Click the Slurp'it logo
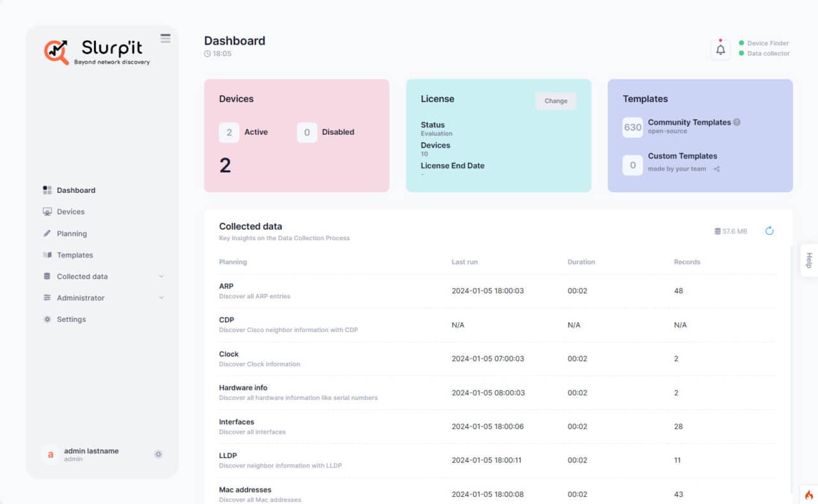This screenshot has width=818, height=504. [x=97, y=52]
